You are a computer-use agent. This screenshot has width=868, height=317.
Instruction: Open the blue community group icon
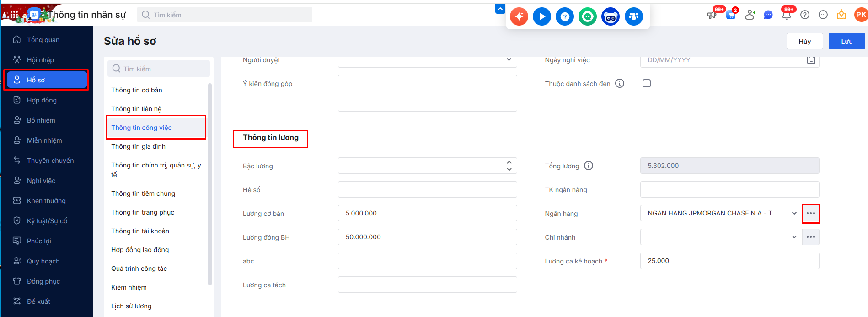(x=634, y=17)
